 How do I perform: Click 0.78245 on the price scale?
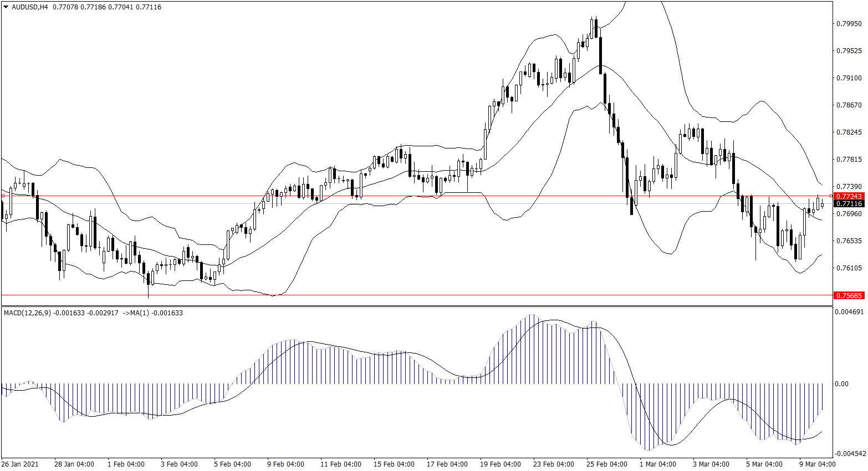pyautogui.click(x=849, y=132)
